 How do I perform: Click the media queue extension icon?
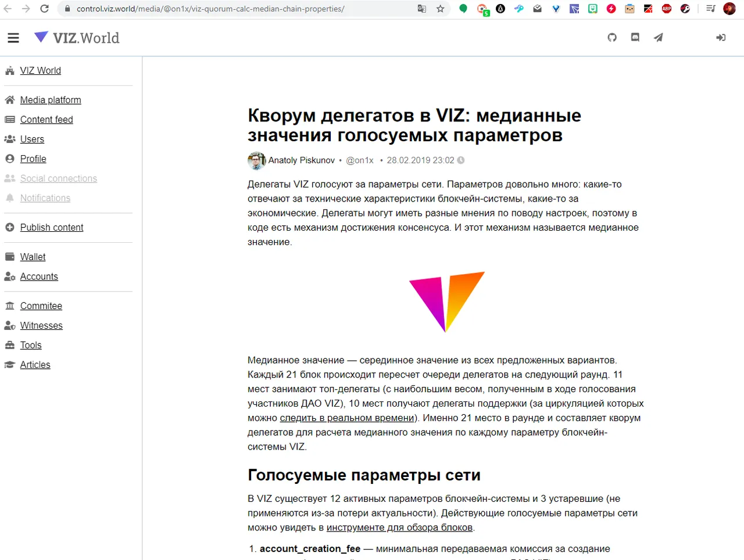pyautogui.click(x=711, y=9)
